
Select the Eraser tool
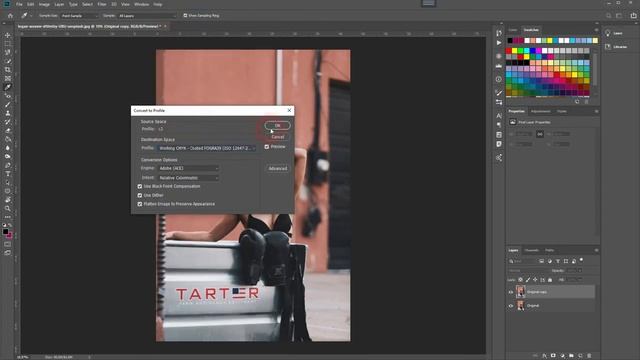(x=7, y=131)
